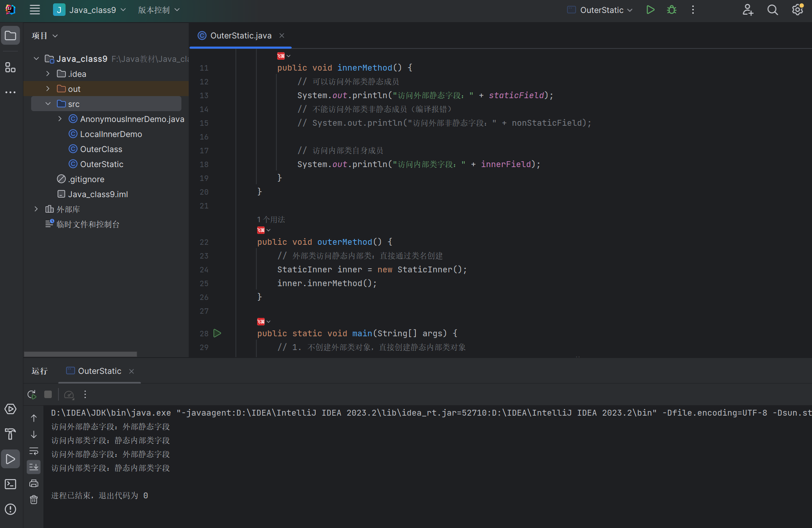The width and height of the screenshot is (812, 528).
Task: Click the main method gutter run icon
Action: click(x=217, y=333)
